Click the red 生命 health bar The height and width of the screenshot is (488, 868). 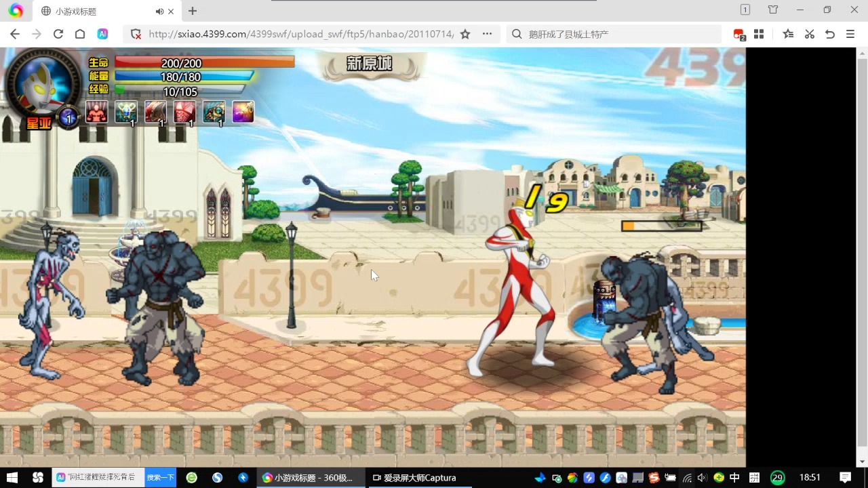204,62
